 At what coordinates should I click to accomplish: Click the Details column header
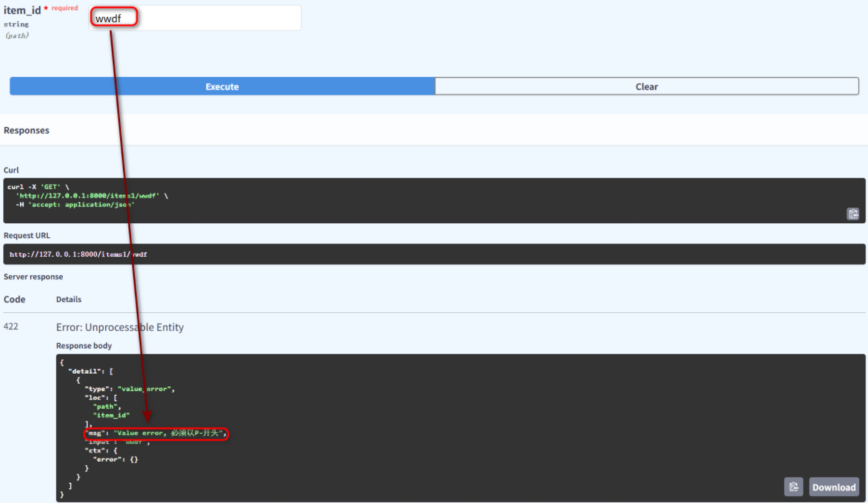click(x=69, y=299)
